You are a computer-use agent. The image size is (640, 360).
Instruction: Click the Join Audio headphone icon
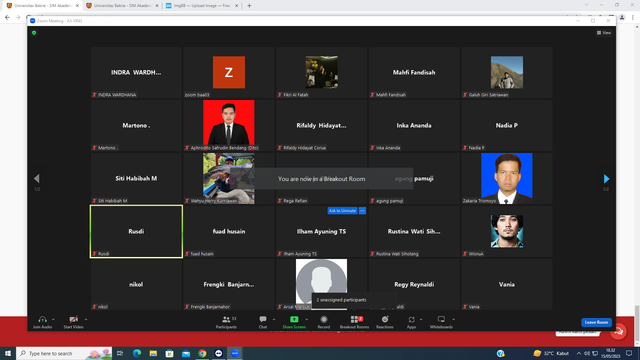tap(42, 319)
